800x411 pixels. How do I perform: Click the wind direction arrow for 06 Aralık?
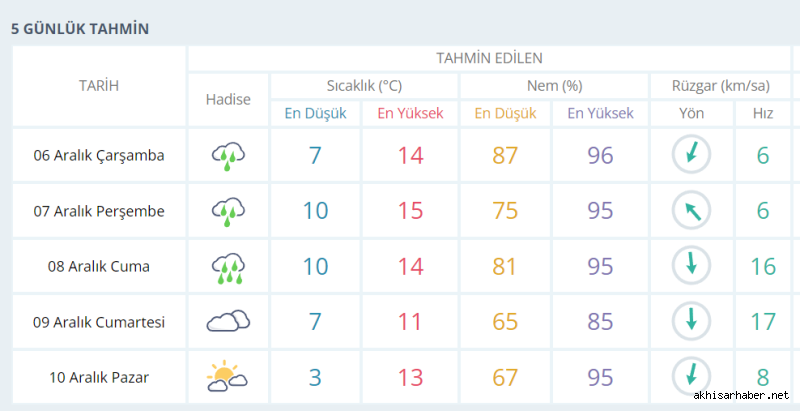(691, 155)
